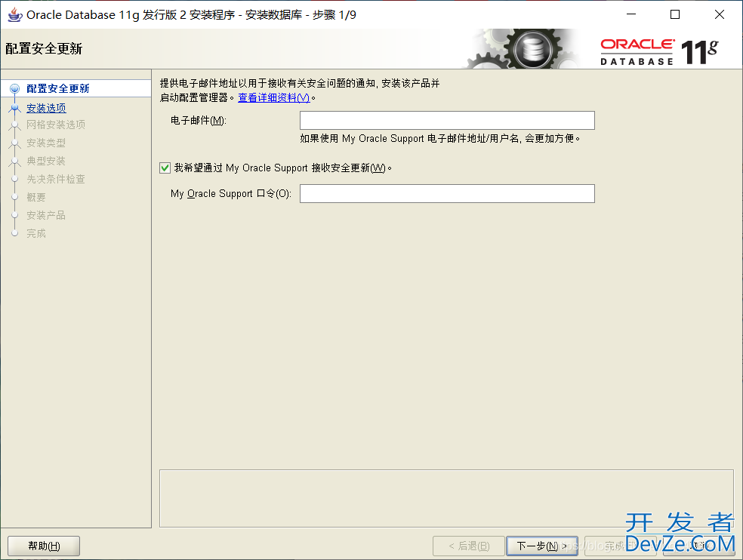Click the hint text starting 如果使用 My Oracle Support
The width and height of the screenshot is (743, 560).
point(439,138)
